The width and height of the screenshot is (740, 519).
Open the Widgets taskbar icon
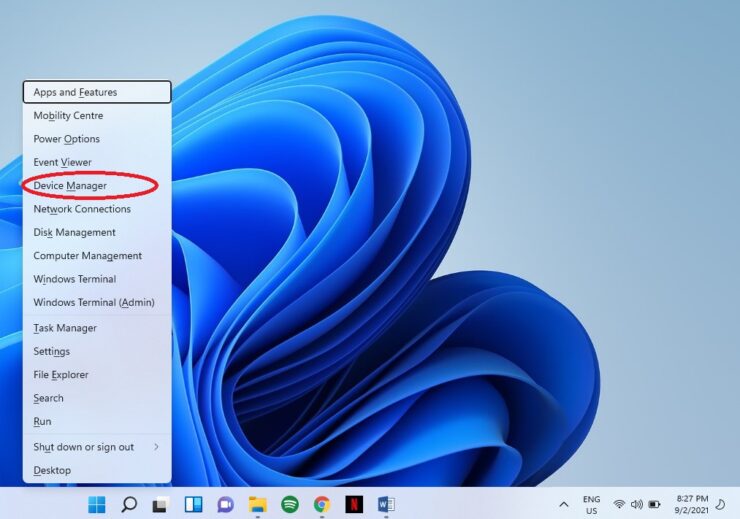pyautogui.click(x=193, y=504)
